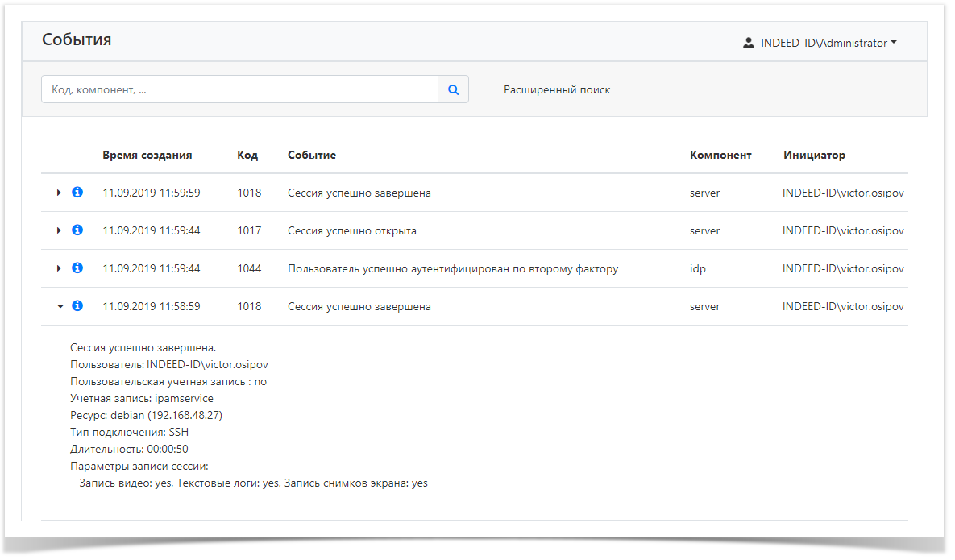Collapse the expanded 11:58:59 event row

pyautogui.click(x=59, y=306)
